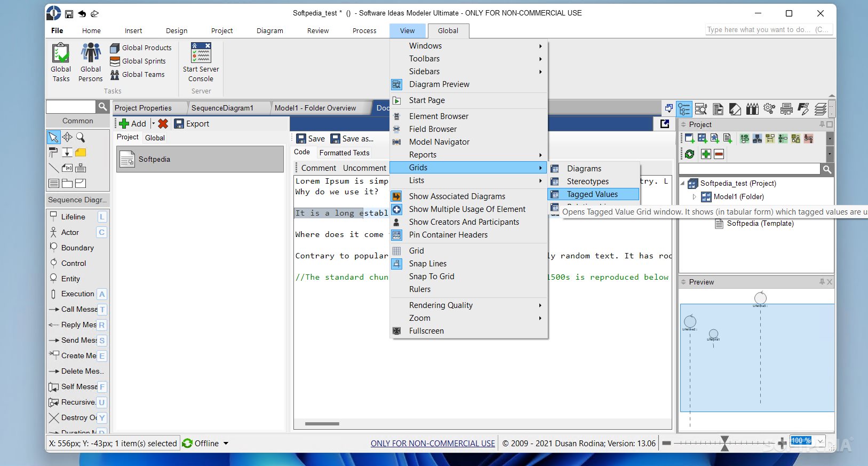The width and height of the screenshot is (868, 466).
Task: Pin the Preview panel
Action: point(822,282)
